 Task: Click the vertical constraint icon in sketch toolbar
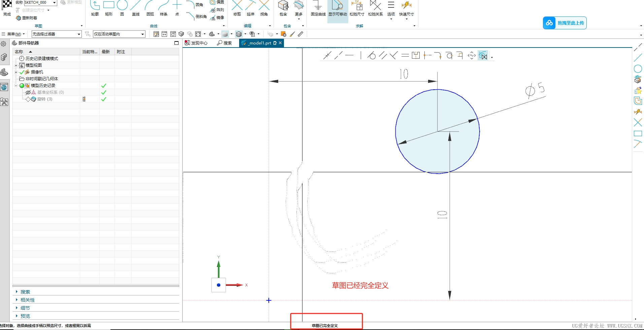(361, 55)
